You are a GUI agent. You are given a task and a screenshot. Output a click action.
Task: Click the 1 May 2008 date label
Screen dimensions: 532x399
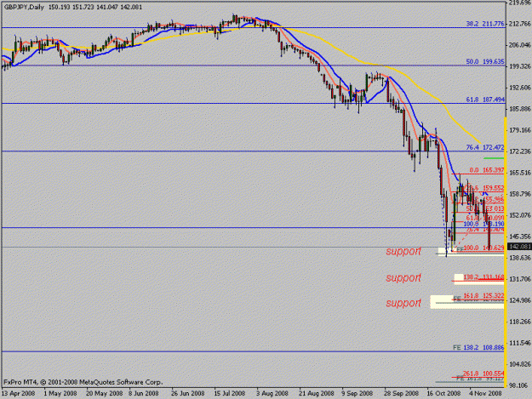point(60,394)
